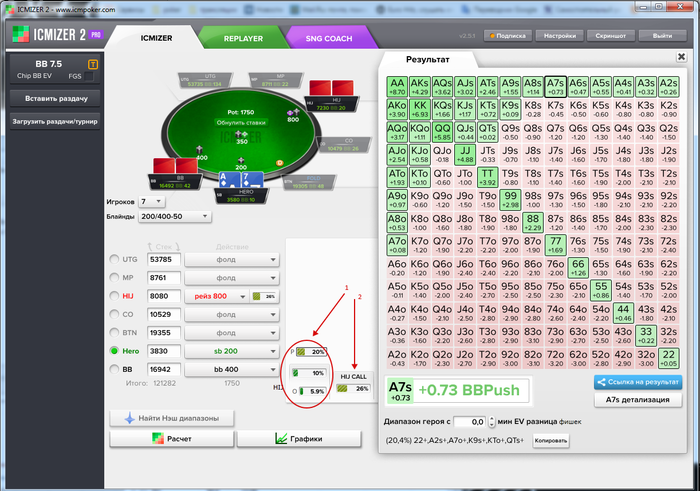The image size is (700, 491).
Task: Click the star icon on Найти Нэш диапазоны
Action: (x=129, y=418)
